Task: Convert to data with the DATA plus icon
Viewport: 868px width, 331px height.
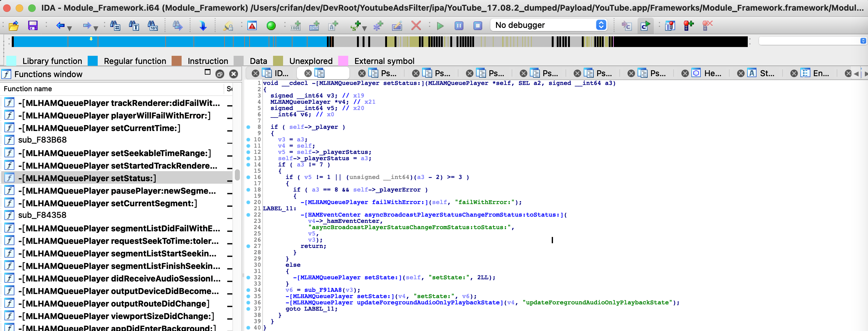Action: pos(314,26)
